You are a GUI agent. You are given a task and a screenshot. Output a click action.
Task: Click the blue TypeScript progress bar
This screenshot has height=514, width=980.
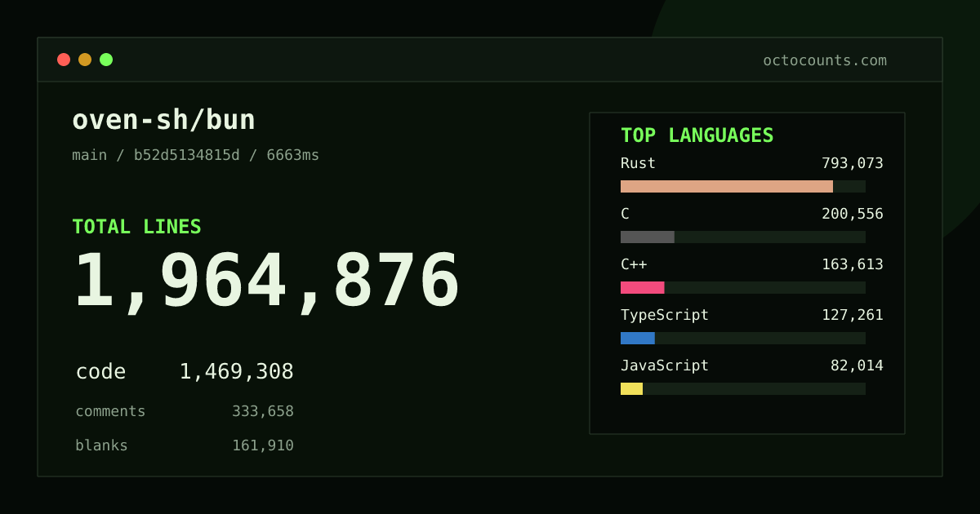[638, 338]
